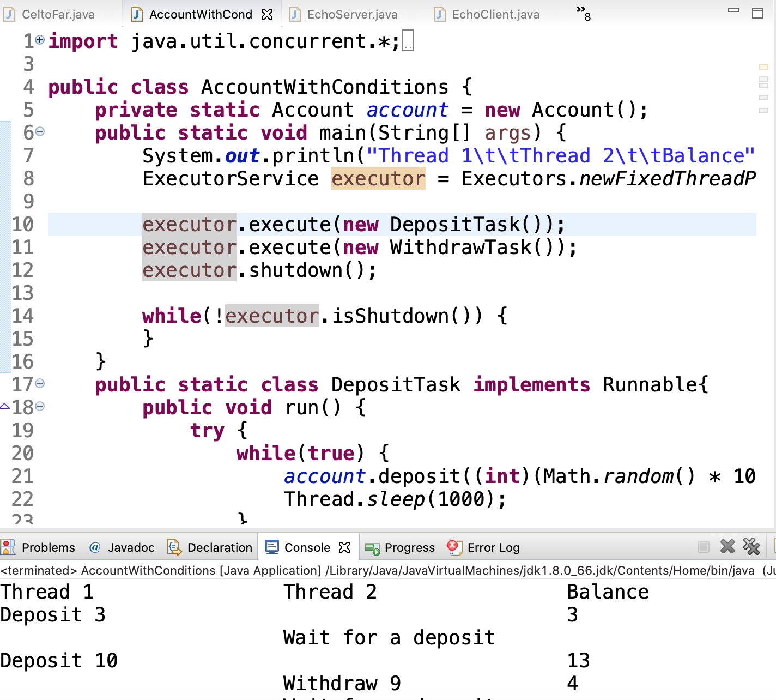Click 'Wait for a deposit' console line
The height and width of the screenshot is (700, 776).
pos(389,638)
